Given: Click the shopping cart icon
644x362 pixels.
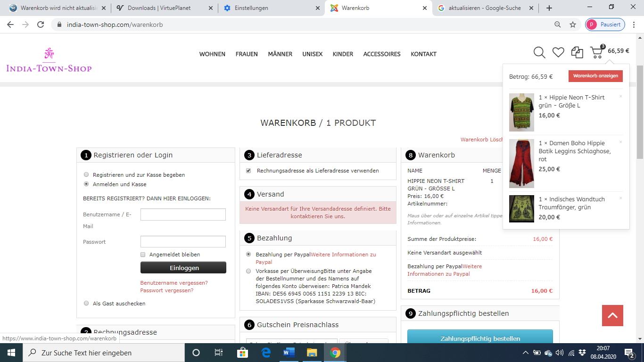Looking at the screenshot, I should tap(597, 52).
